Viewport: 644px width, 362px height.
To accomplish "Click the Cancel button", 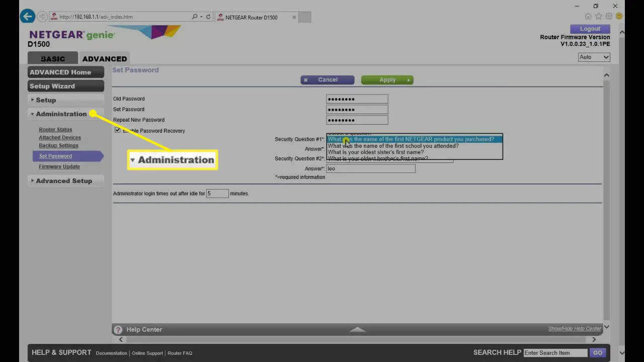I will pos(328,80).
